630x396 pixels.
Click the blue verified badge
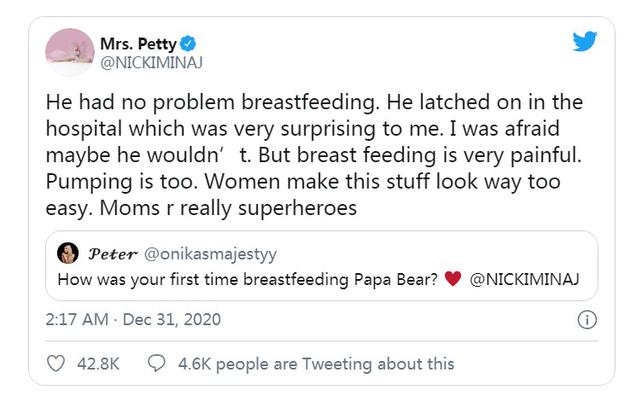coord(188,43)
